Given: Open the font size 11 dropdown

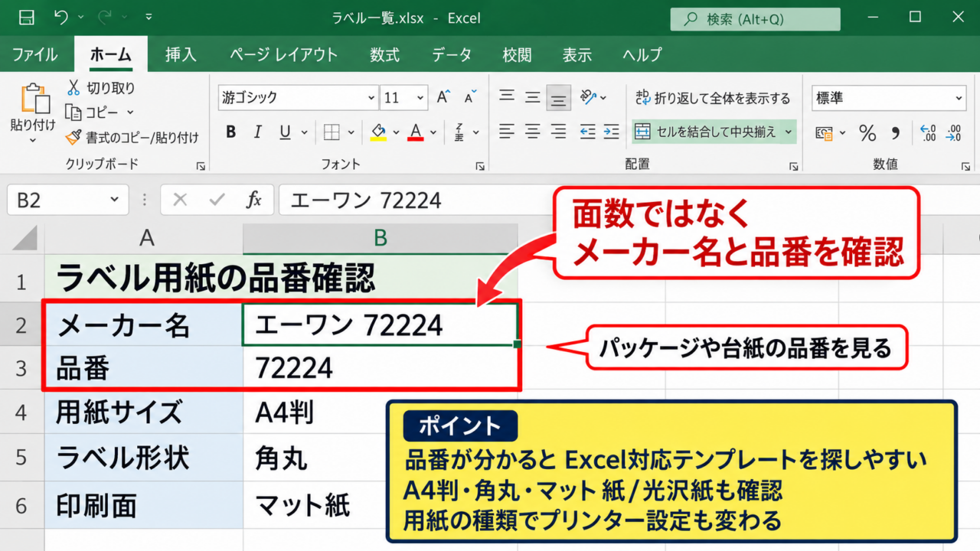Looking at the screenshot, I should click(420, 98).
